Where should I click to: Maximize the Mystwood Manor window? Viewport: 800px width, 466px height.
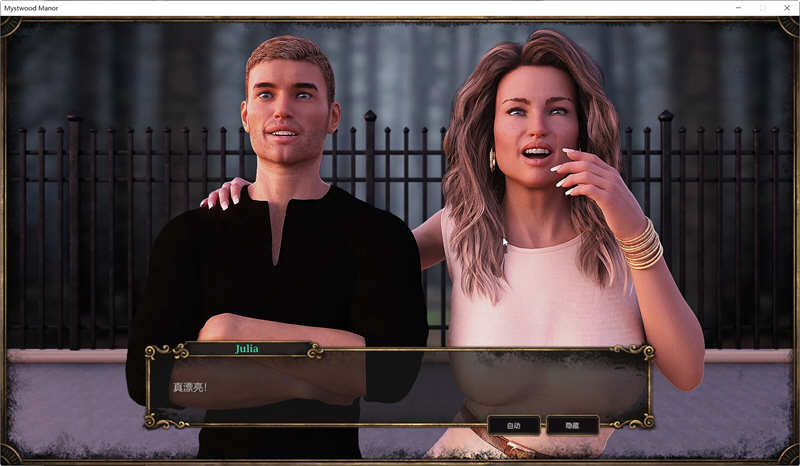(x=762, y=7)
